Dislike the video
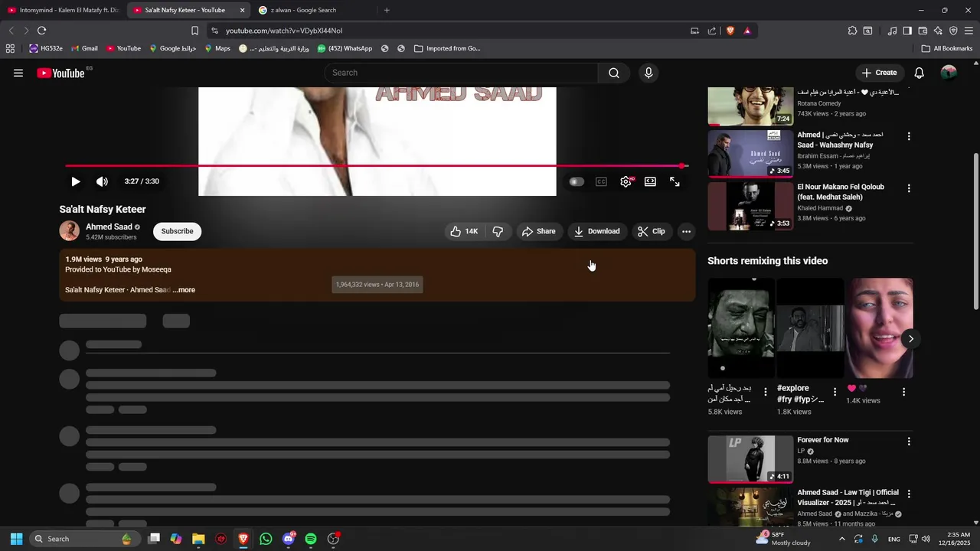The width and height of the screenshot is (980, 551). click(x=498, y=231)
